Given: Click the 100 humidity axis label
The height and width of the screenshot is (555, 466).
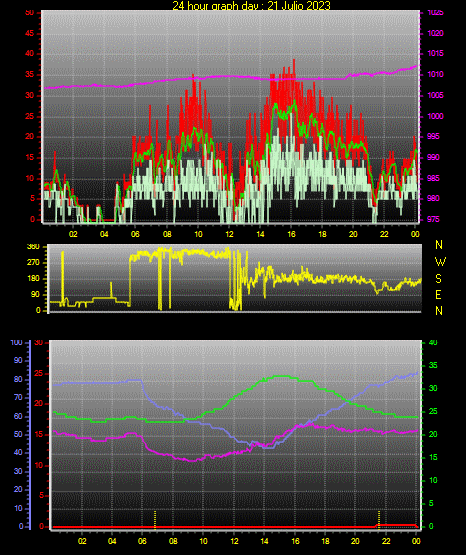Looking at the screenshot, I should 17,342.
